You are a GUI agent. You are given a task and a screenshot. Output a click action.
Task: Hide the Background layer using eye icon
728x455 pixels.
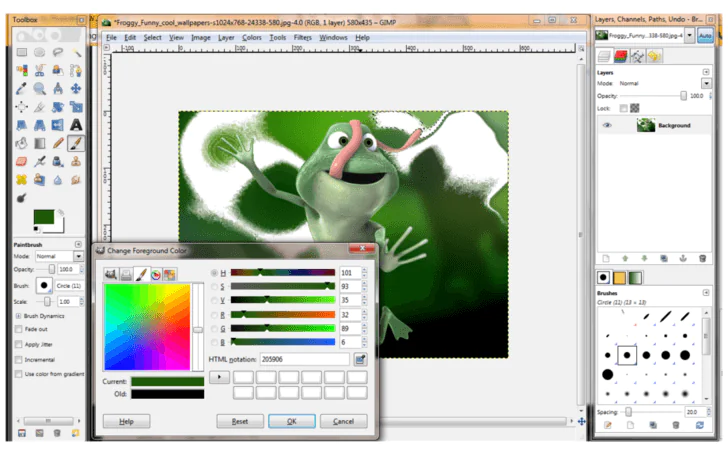[607, 125]
